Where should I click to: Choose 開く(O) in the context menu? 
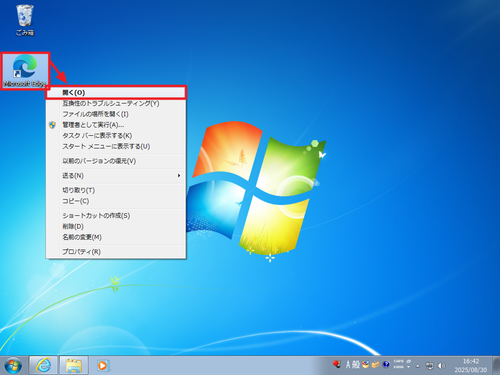pos(116,93)
